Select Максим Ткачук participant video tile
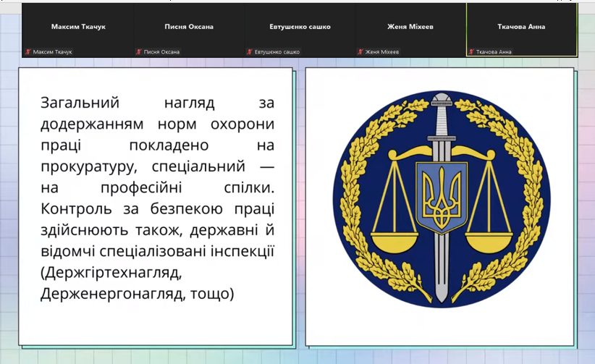This screenshot has height=364, width=595. (77, 30)
